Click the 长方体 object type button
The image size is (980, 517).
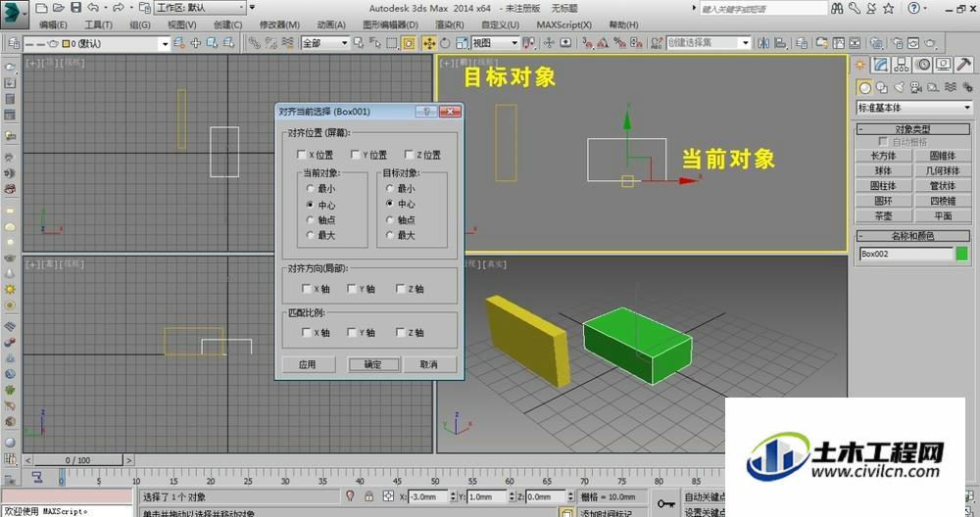click(x=883, y=156)
